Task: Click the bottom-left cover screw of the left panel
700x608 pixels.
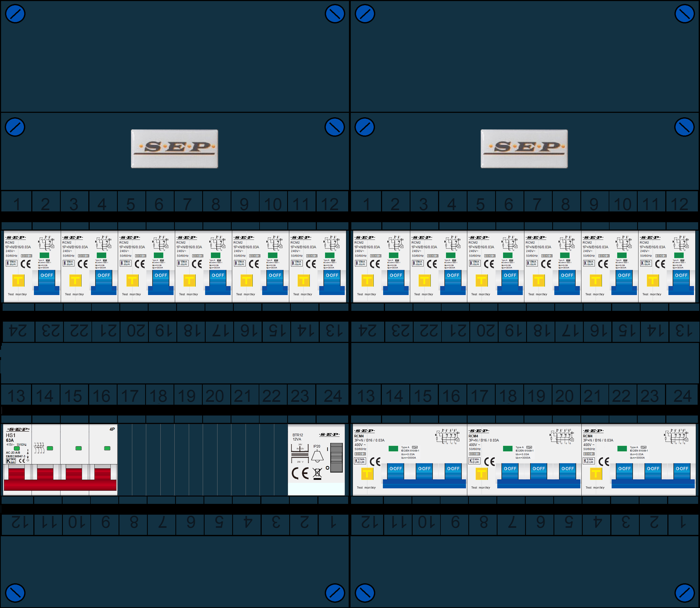Action: coord(15,593)
